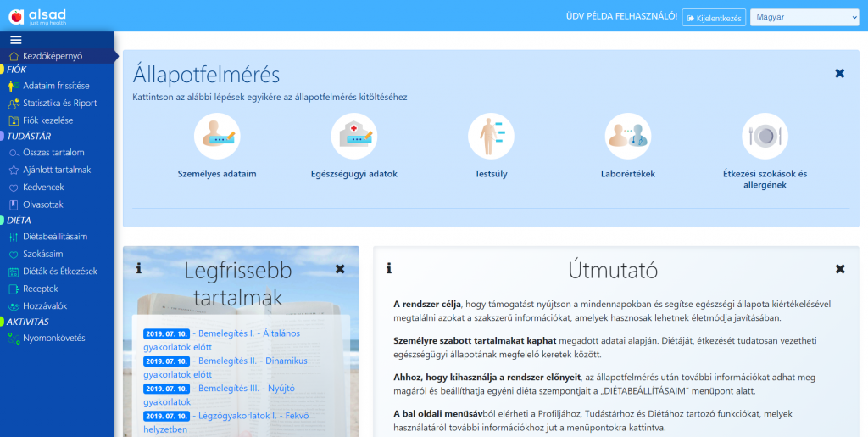Screen dimensions: 868x437
Task: Toggle the hamburger menu icon
Action: coord(16,40)
